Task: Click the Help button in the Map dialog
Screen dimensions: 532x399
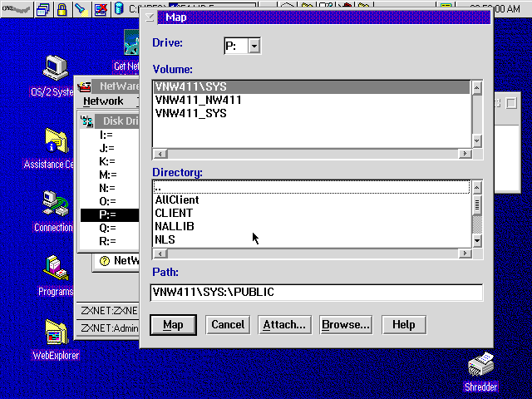Action: point(404,325)
